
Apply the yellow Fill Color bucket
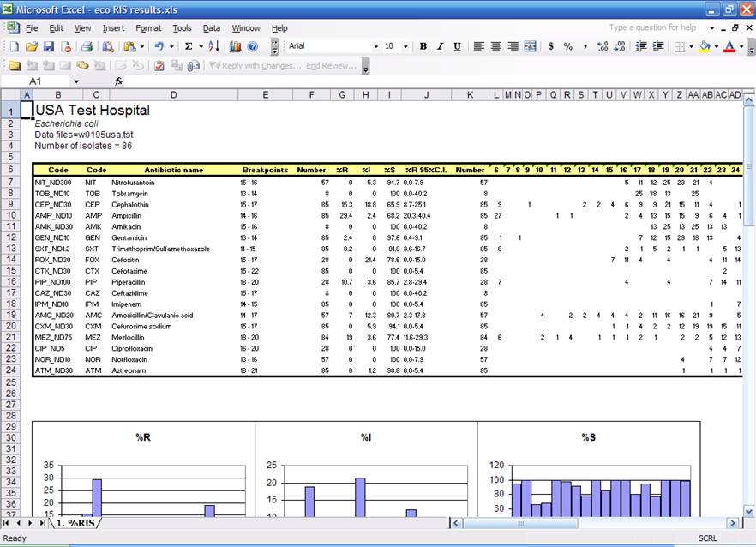pos(705,46)
